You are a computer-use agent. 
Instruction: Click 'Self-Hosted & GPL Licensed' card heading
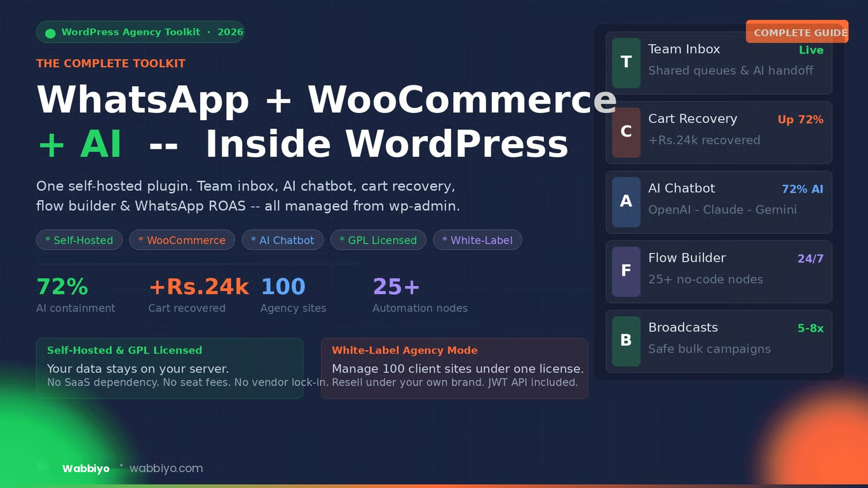click(125, 350)
